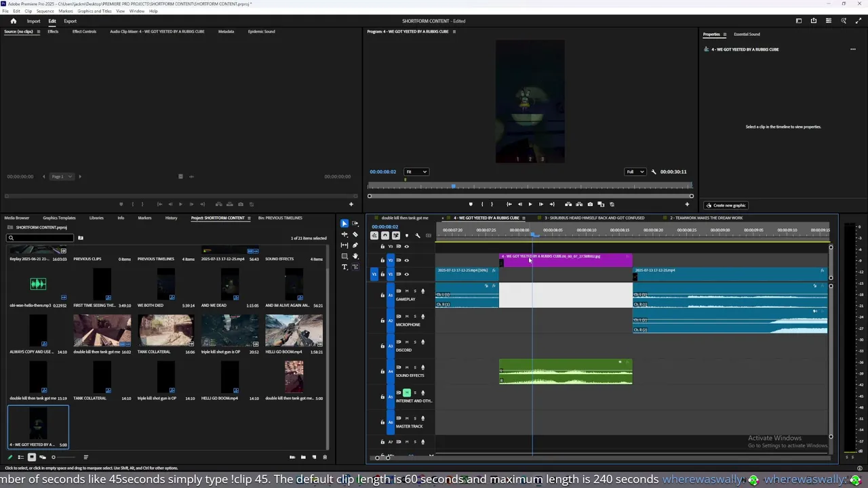Switch to TEAMWORK MAKES THE DREAM WORK sequence tab
This screenshot has width=868, height=488.
click(706, 218)
